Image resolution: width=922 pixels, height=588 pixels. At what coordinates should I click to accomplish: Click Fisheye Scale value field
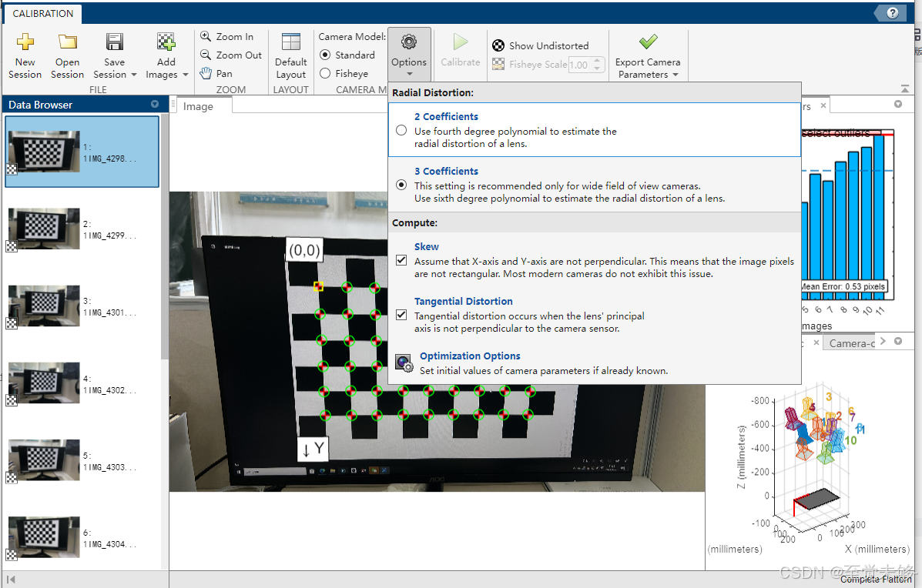[x=580, y=65]
